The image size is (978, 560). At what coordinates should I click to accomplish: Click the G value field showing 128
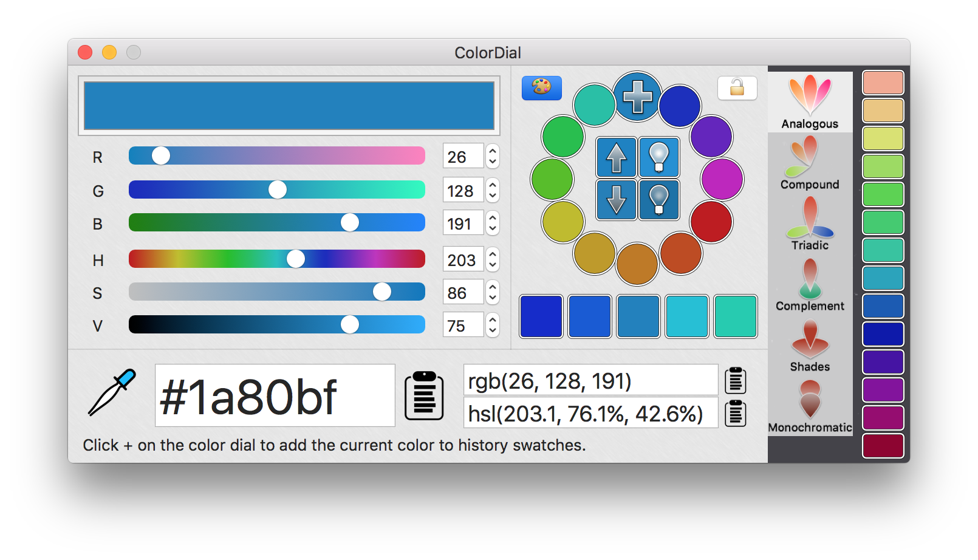pos(463,190)
